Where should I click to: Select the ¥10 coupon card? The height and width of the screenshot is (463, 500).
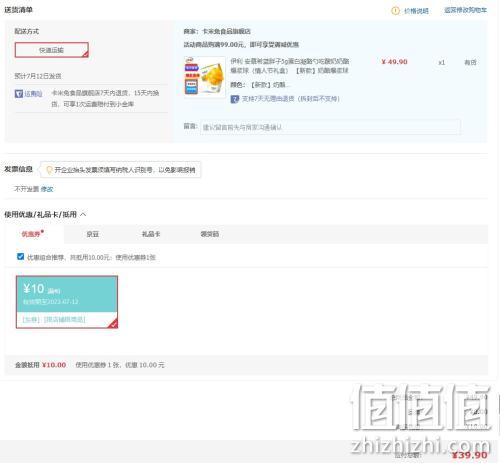pyautogui.click(x=67, y=302)
